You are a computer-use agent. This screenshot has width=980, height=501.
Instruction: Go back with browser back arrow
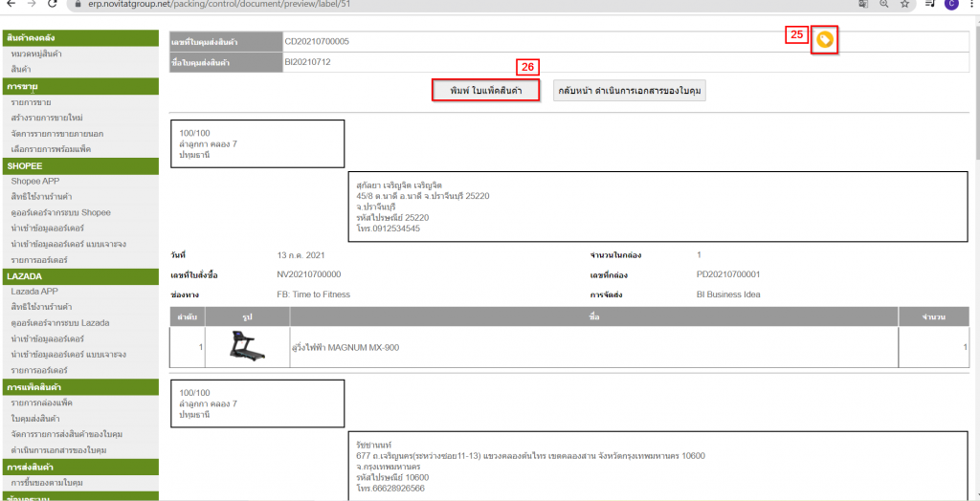point(9,4)
